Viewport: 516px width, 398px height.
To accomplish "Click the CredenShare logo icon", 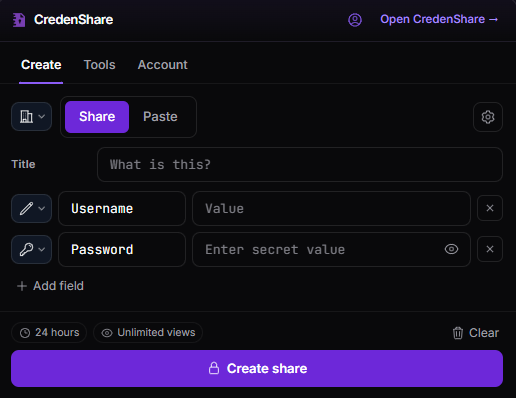I will [19, 20].
